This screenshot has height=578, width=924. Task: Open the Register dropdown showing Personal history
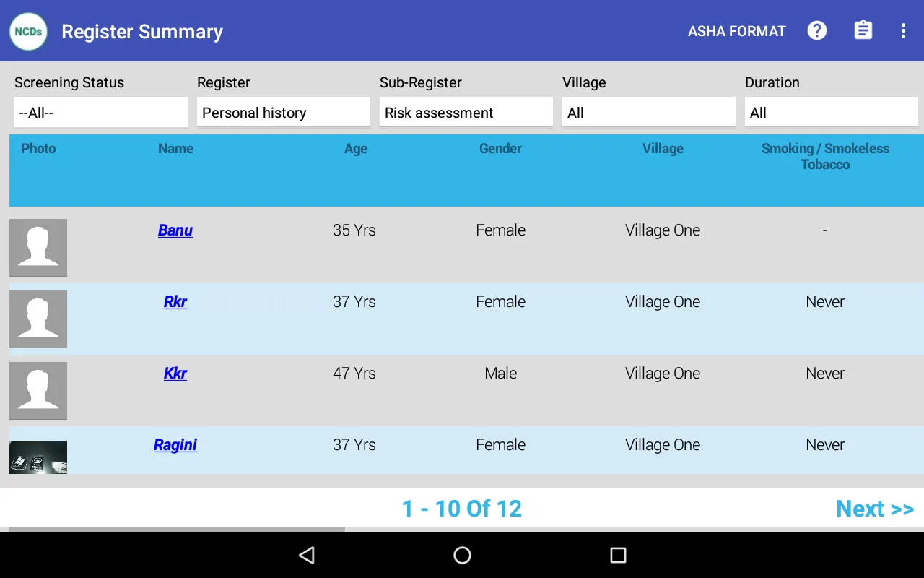tap(283, 112)
